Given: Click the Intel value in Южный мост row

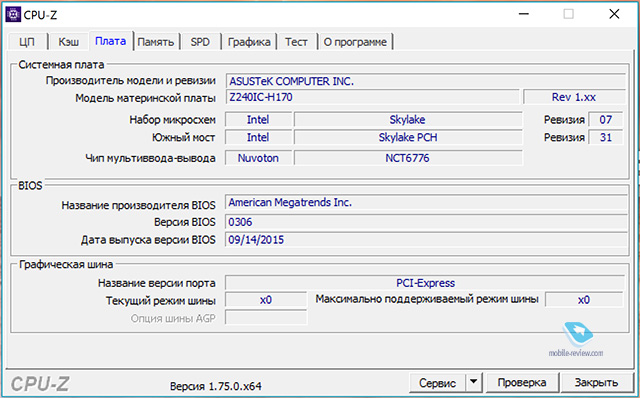Looking at the screenshot, I should pos(258,138).
